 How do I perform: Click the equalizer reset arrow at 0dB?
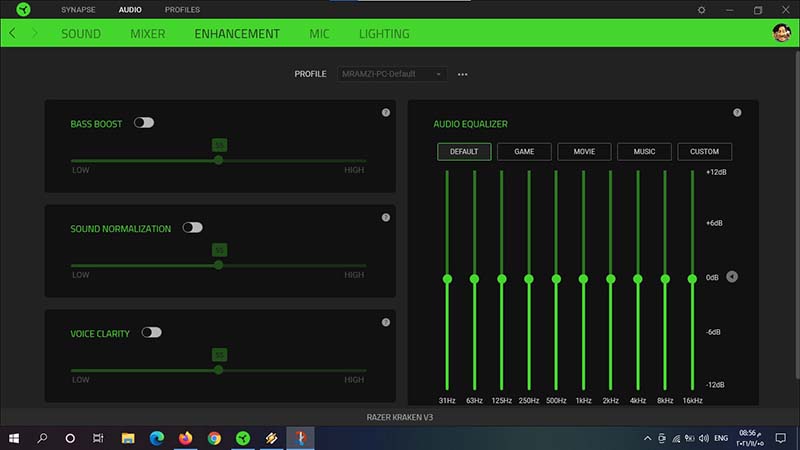(x=732, y=277)
